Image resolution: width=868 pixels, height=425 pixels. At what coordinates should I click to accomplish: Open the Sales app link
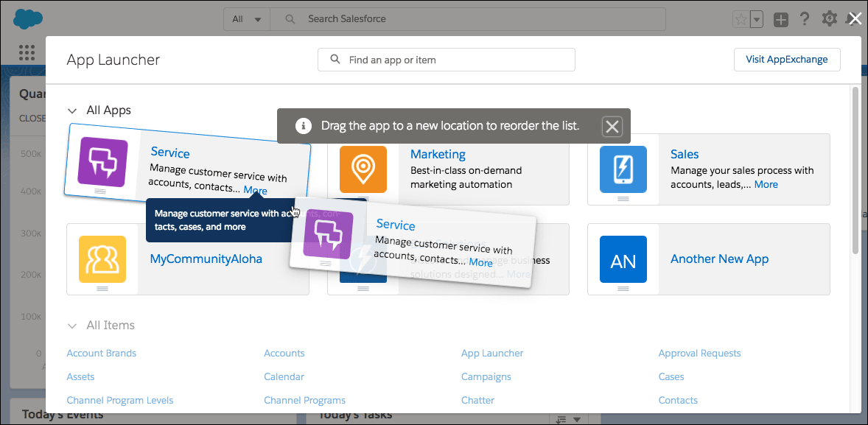(x=685, y=154)
